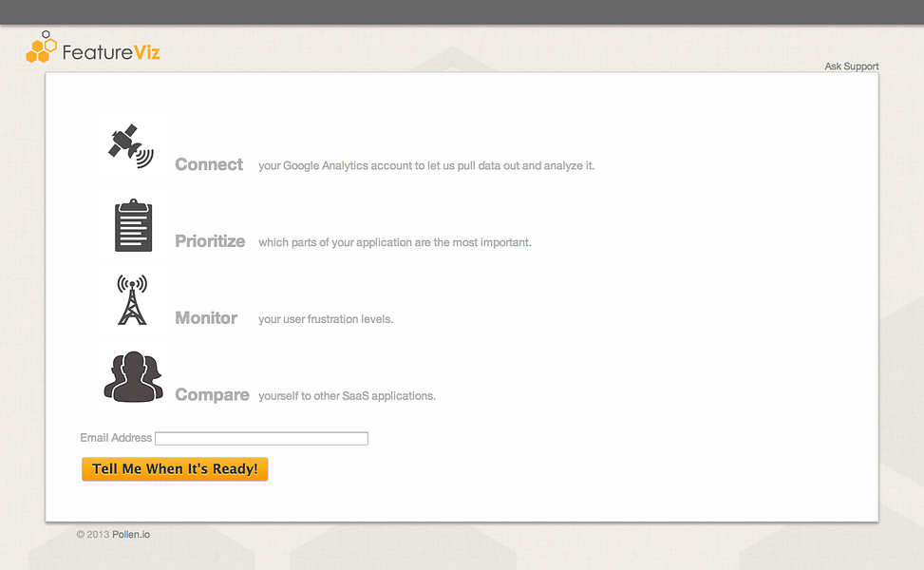Click the radio tower Monitor icon
Viewport: 924px width, 570px height.
132,300
